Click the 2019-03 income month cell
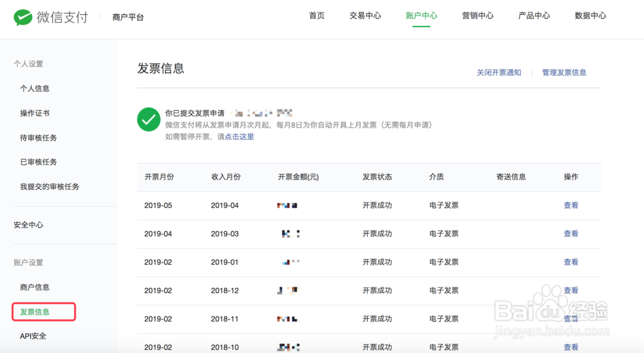The image size is (644, 353). (x=225, y=233)
